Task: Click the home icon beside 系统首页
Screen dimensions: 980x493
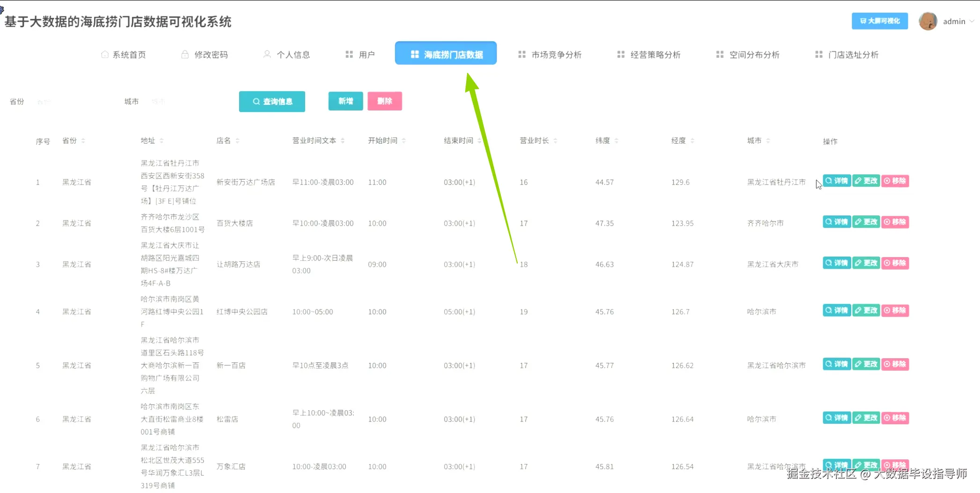Action: tap(105, 54)
